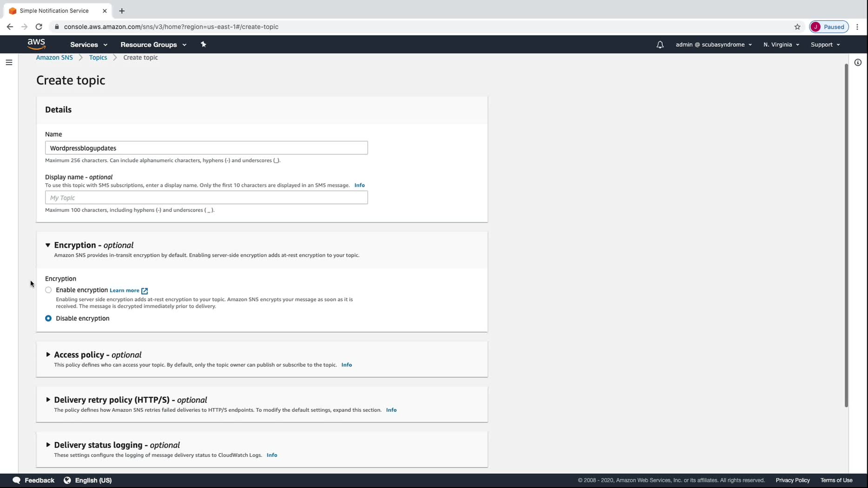Open the info panel icon on right
This screenshot has height=488, width=868.
tap(858, 62)
